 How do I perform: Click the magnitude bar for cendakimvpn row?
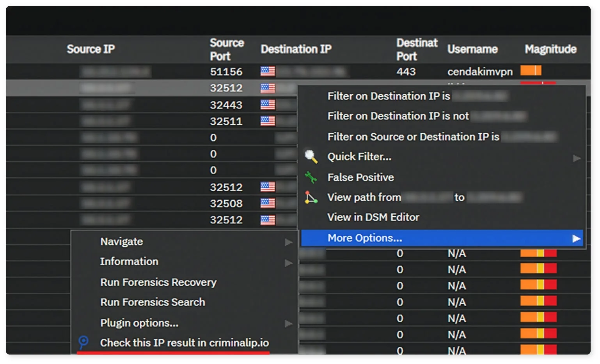pyautogui.click(x=531, y=71)
